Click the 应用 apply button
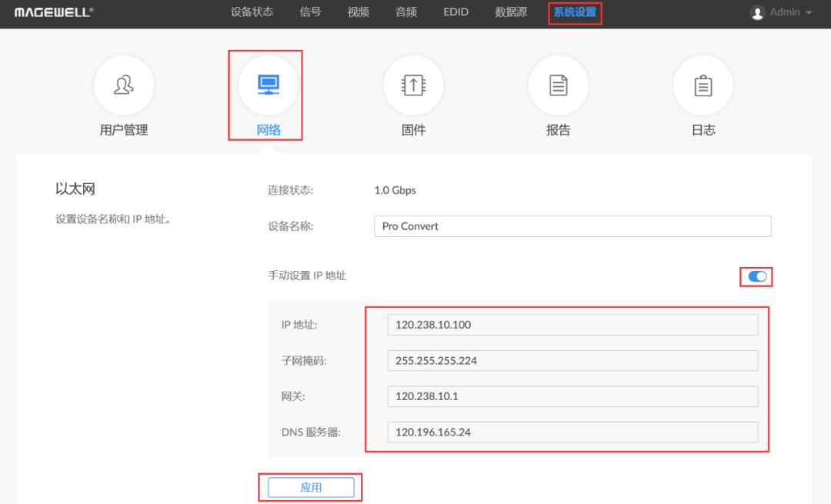Screen dimensions: 831x504 (311, 487)
